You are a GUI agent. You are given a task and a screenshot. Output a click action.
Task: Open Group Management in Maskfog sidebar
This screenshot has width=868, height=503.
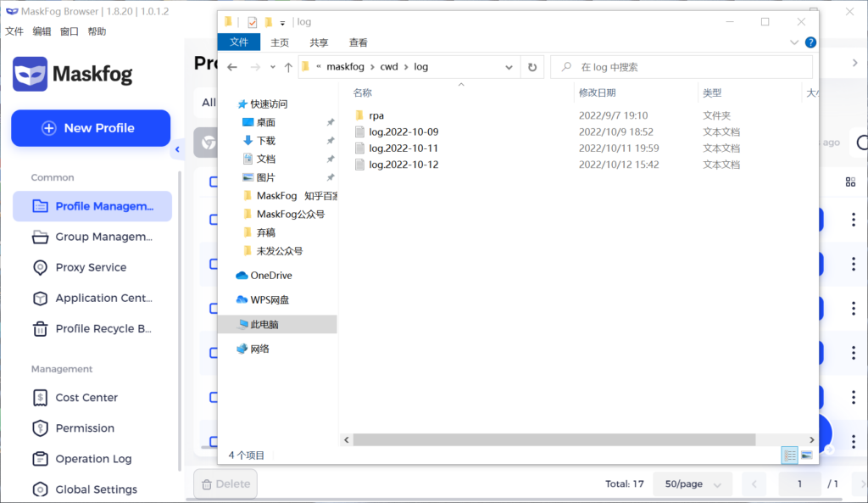(x=92, y=237)
